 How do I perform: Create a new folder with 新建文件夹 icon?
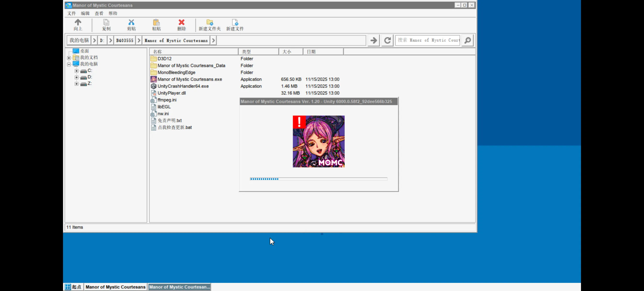click(209, 22)
